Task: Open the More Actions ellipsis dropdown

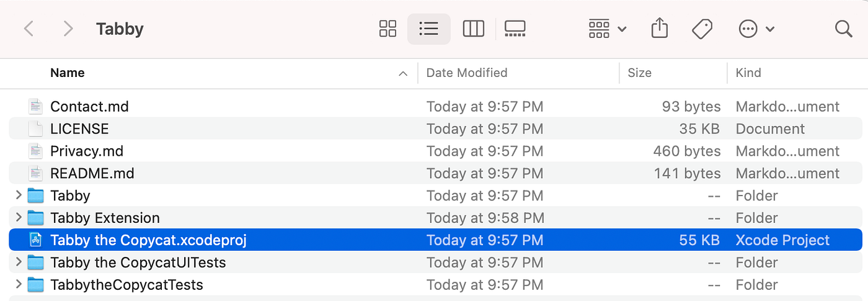Action: [x=756, y=29]
